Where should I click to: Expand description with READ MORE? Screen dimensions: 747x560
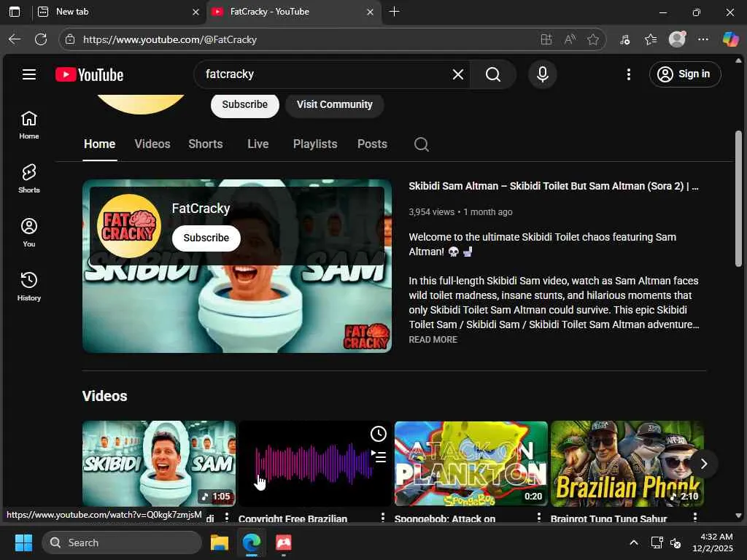coord(433,340)
